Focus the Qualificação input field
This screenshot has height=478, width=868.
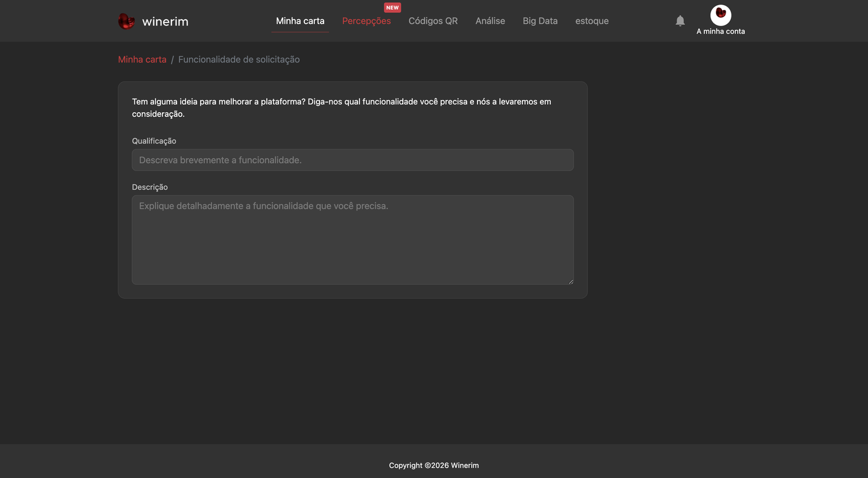coord(353,160)
